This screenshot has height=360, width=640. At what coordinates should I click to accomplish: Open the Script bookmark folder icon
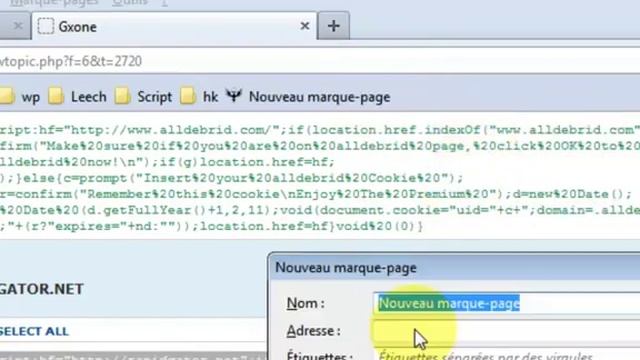tap(122, 96)
